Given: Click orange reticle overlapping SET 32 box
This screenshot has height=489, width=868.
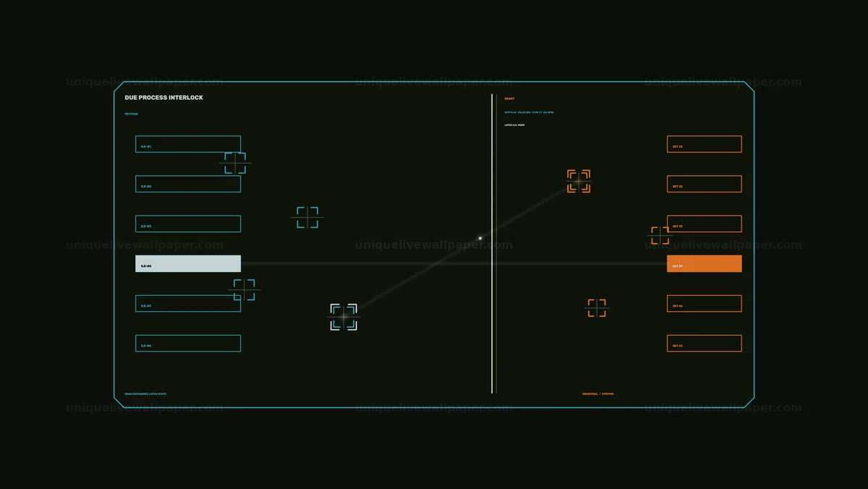Looking at the screenshot, I should click(x=660, y=236).
